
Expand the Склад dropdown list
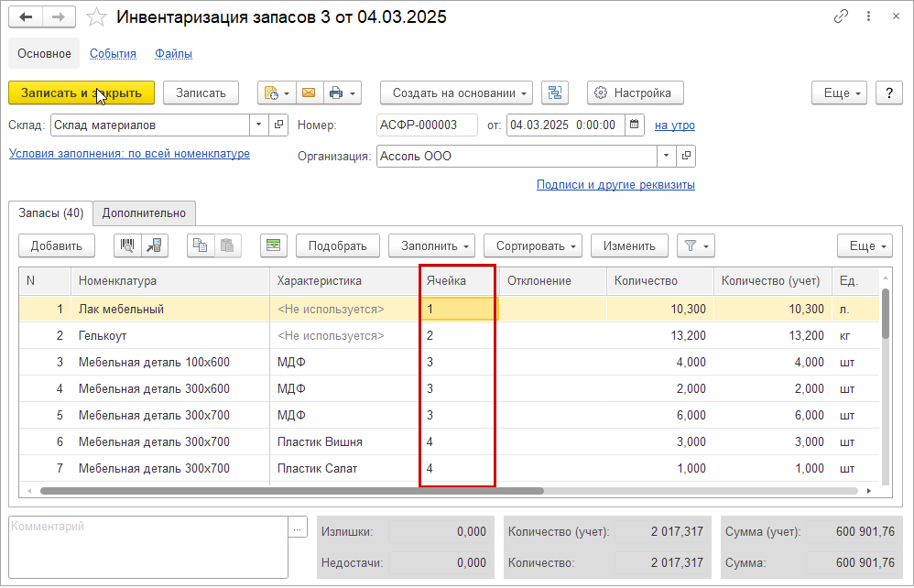coord(258,125)
